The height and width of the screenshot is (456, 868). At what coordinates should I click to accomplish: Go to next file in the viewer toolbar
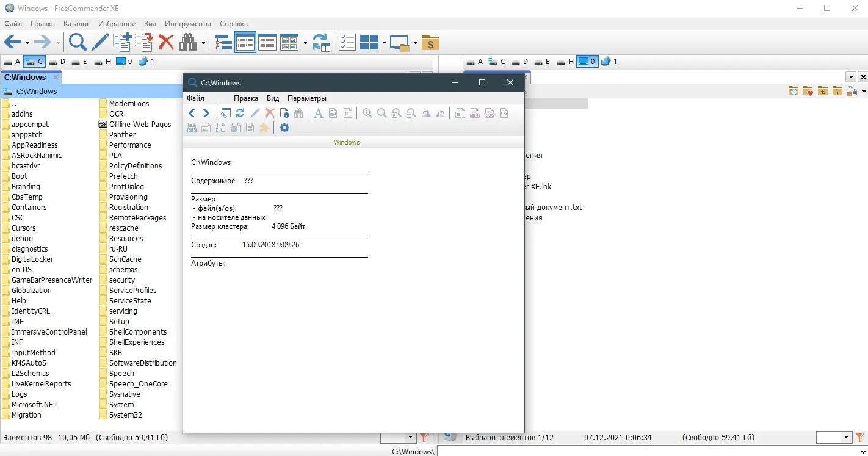click(206, 113)
